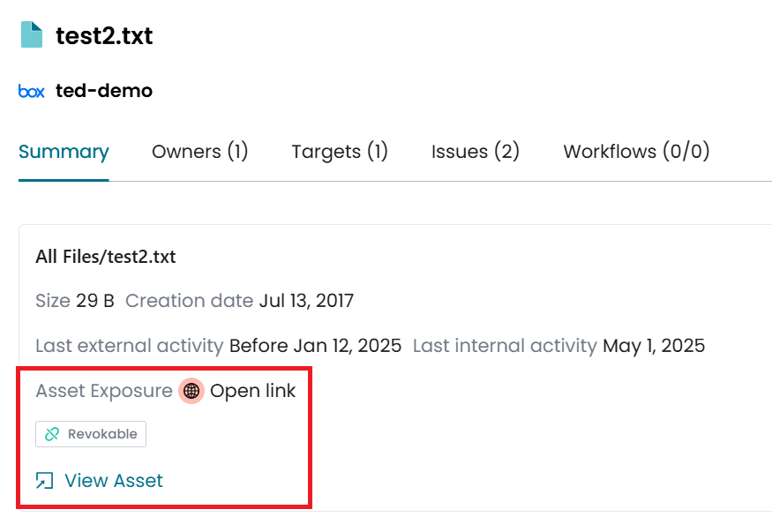Click the May 1, 2025 internal activity date
Screen dimensions: 772x532
[x=654, y=346]
